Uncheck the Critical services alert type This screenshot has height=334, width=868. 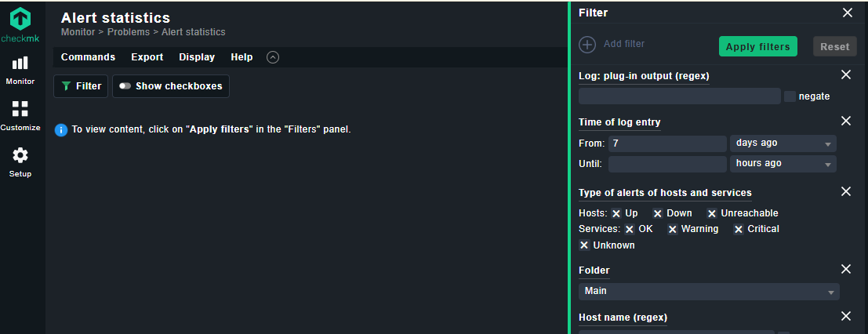(739, 229)
